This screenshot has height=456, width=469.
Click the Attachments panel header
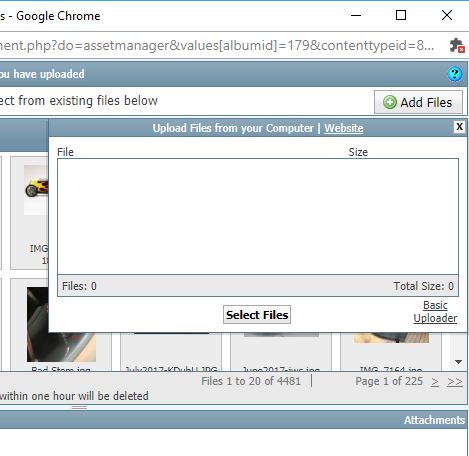[233, 420]
